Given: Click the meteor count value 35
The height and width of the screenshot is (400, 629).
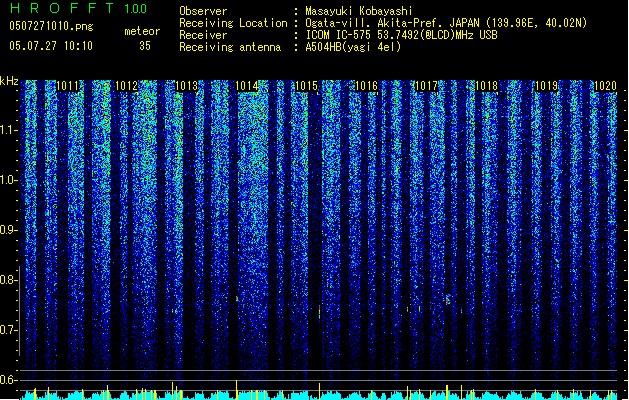Looking at the screenshot, I should tap(145, 46).
